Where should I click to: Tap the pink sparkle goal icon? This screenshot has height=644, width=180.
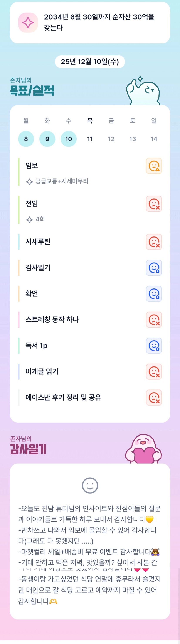coord(28,23)
